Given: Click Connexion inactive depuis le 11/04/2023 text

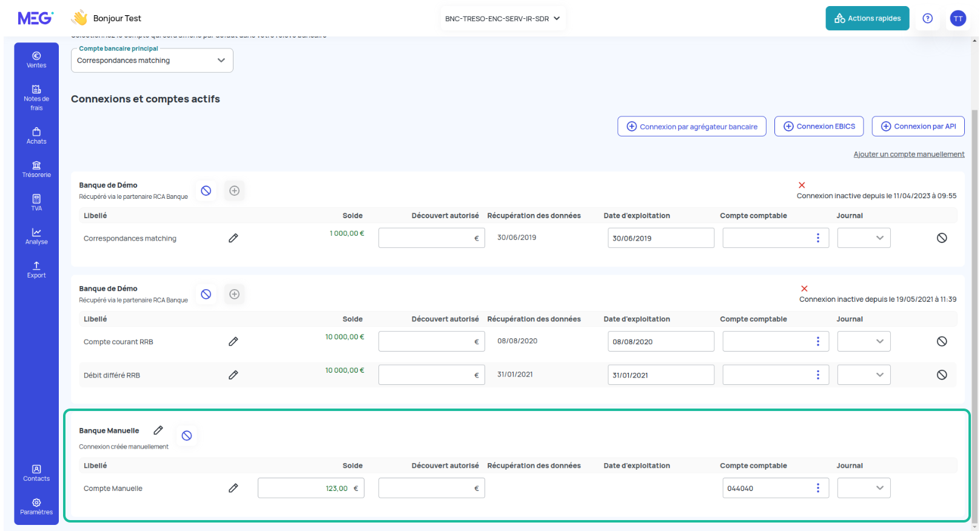Looking at the screenshot, I should tap(876, 196).
